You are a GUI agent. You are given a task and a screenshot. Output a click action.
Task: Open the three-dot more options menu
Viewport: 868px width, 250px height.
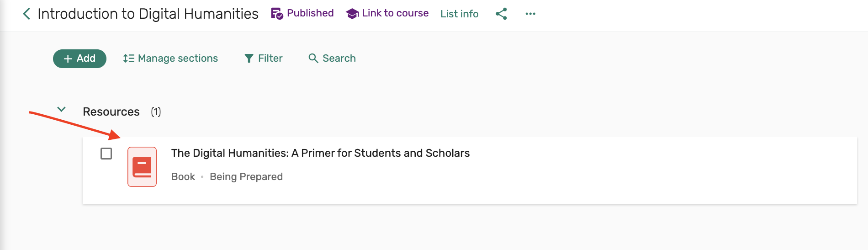(x=530, y=14)
